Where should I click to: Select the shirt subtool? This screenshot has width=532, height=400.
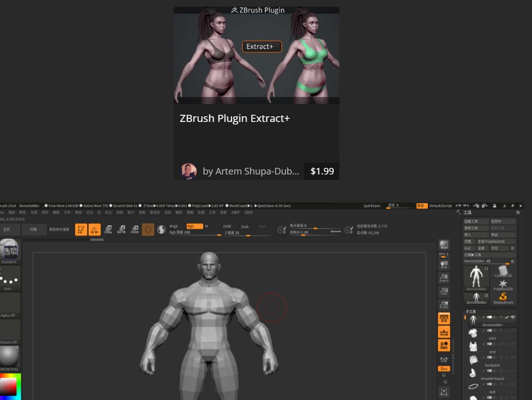coord(491,334)
